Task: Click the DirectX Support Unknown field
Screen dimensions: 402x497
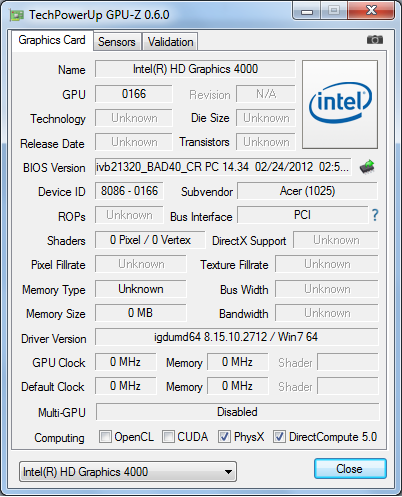Action: [x=336, y=240]
